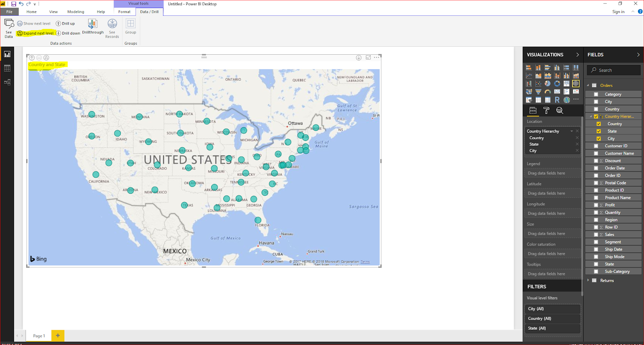Image resolution: width=644 pixels, height=345 pixels.
Task: Select the stacked bar chart visualization
Action: click(x=528, y=68)
